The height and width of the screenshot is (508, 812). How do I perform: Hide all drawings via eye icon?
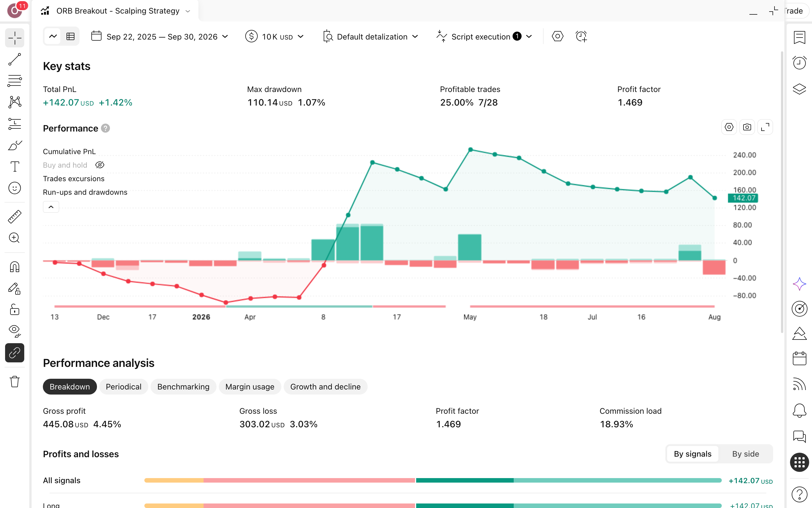15,331
